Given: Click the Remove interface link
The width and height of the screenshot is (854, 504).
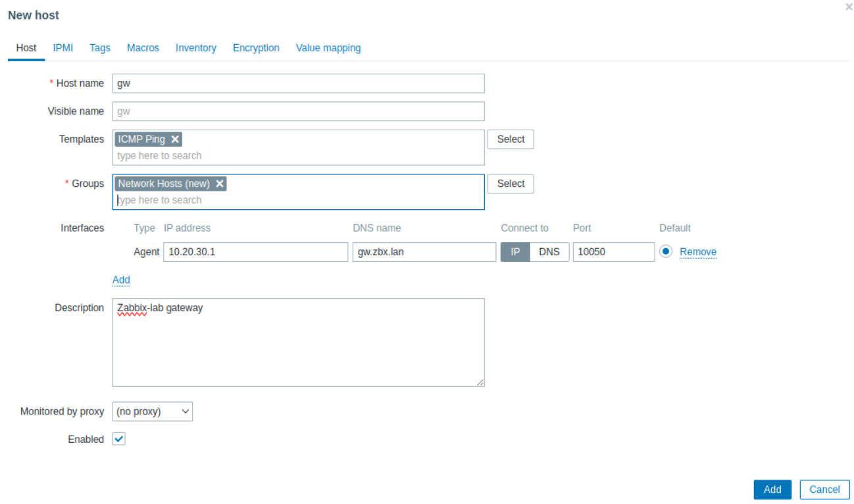Looking at the screenshot, I should [x=698, y=252].
